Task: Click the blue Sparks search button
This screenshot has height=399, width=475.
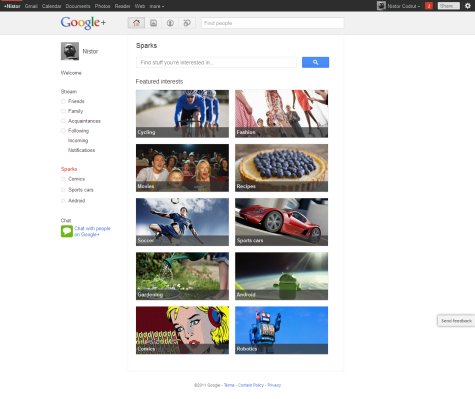Action: 315,62
